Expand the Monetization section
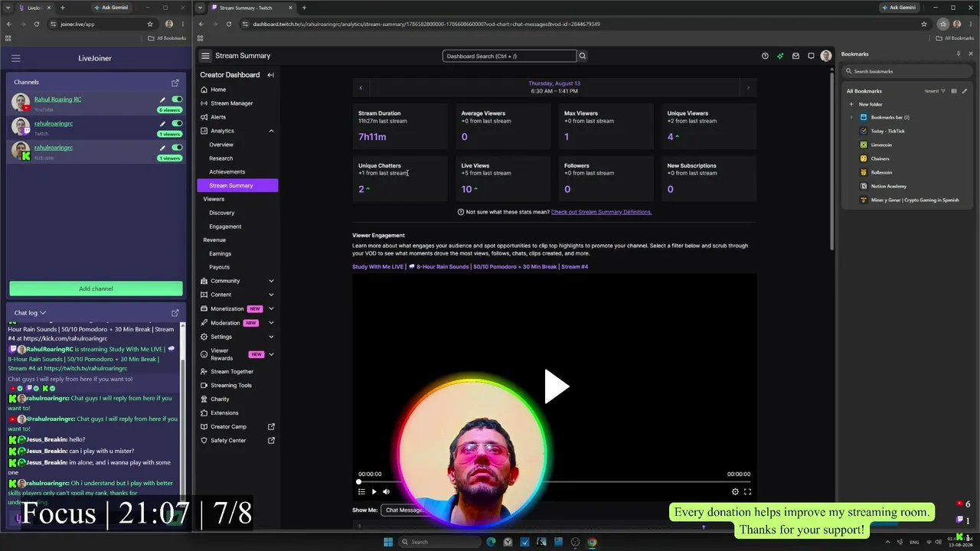This screenshot has width=980, height=551. click(271, 308)
